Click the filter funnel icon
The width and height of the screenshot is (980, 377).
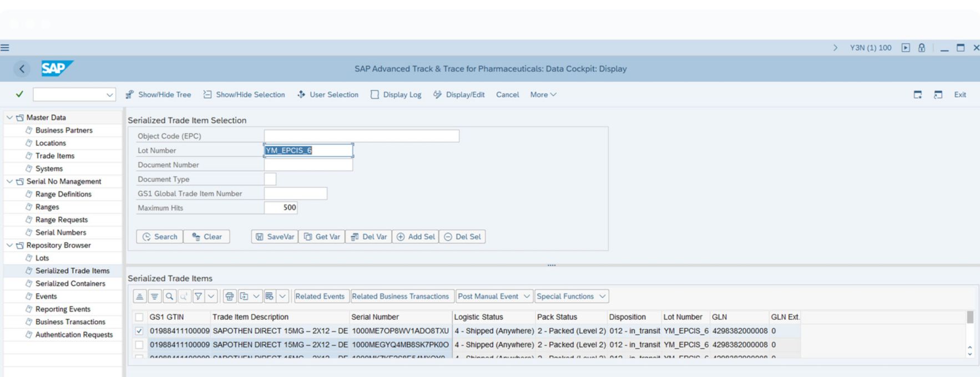[198, 297]
